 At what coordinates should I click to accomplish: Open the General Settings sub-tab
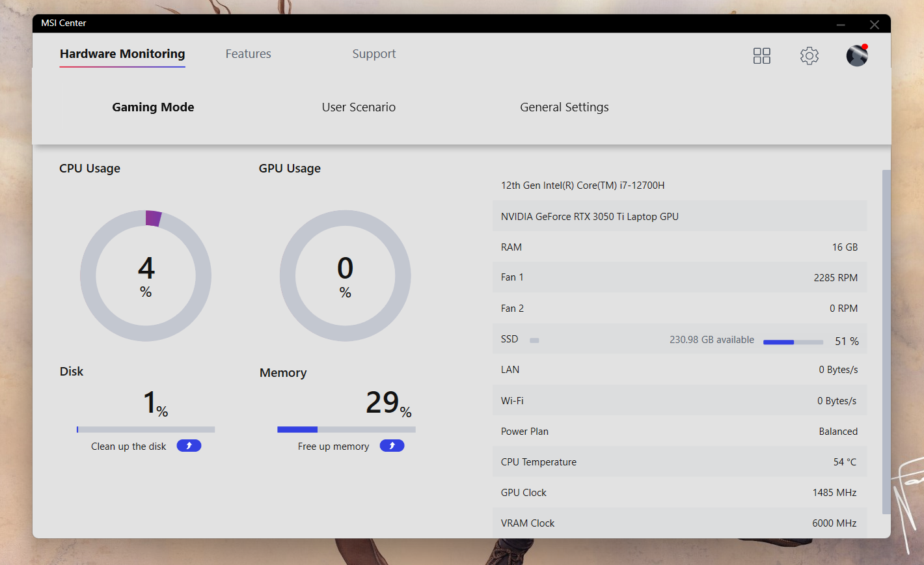tap(564, 107)
